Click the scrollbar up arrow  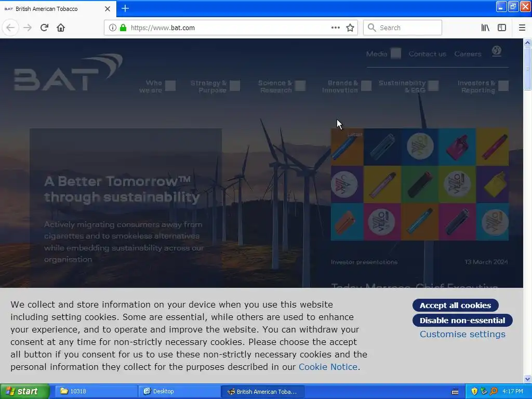click(x=527, y=43)
